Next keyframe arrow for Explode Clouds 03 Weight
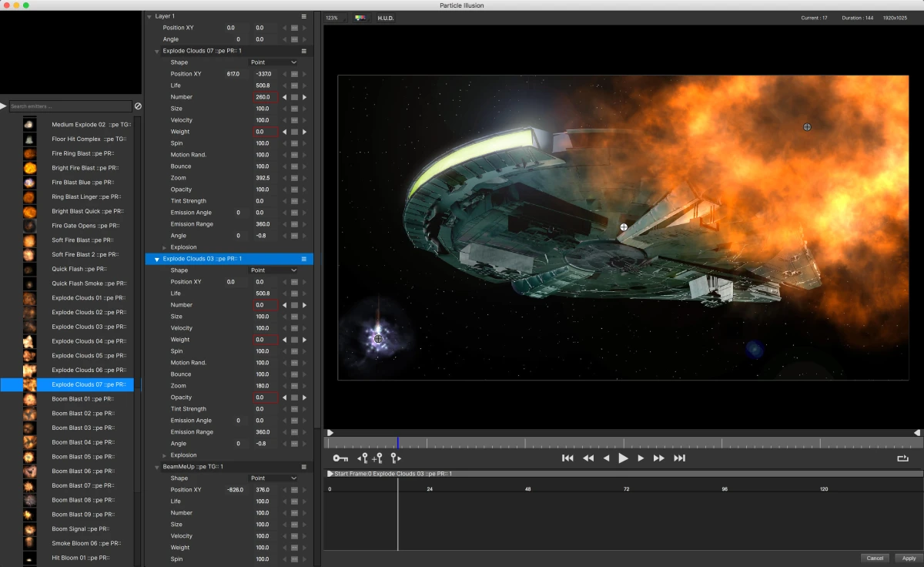This screenshot has width=924, height=567. [x=304, y=340]
